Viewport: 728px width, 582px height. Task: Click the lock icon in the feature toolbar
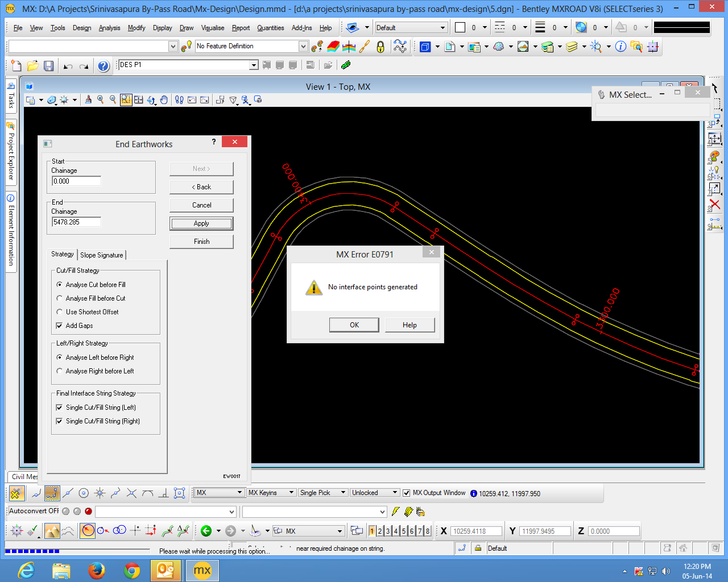380,47
